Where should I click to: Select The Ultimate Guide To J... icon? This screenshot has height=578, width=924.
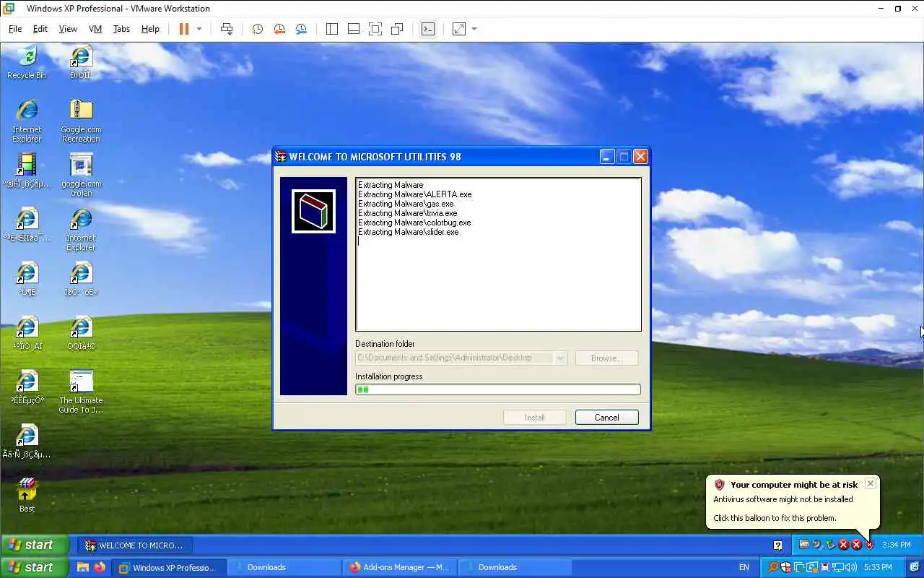(x=81, y=392)
